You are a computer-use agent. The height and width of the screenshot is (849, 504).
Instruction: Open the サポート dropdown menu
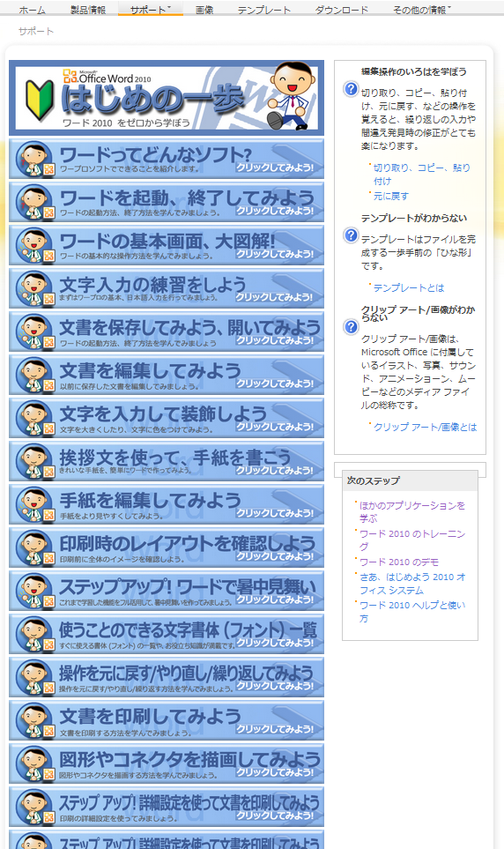pos(151,10)
